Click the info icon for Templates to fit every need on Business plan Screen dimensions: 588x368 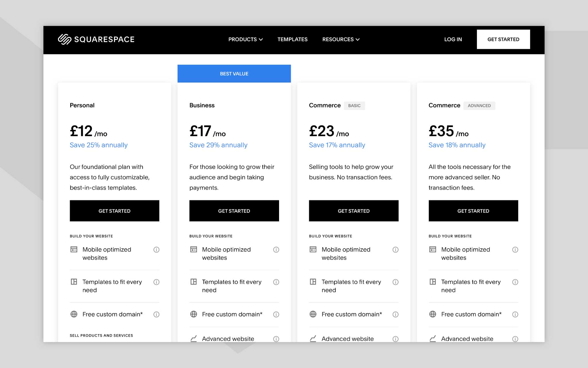tap(276, 282)
